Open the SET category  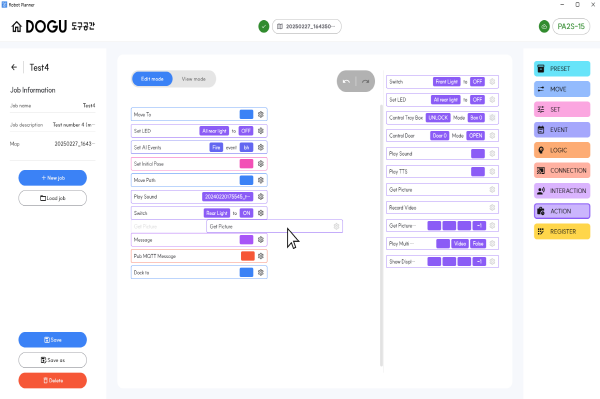click(562, 109)
